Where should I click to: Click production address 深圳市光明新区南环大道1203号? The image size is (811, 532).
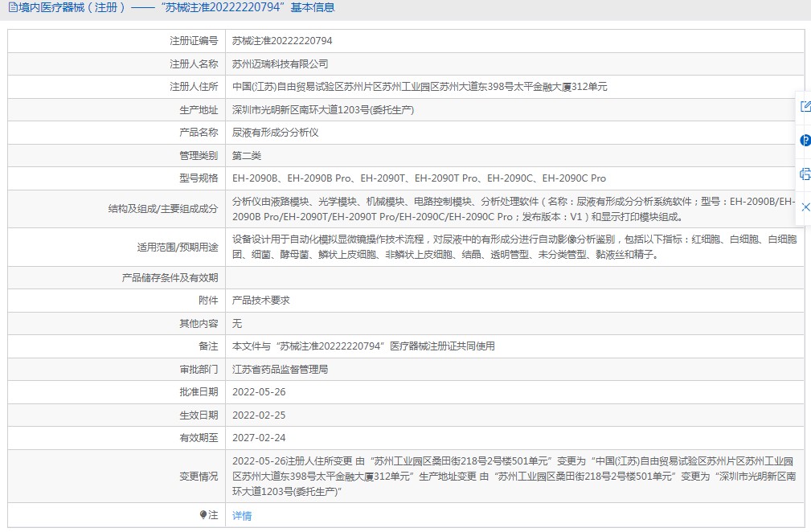click(x=323, y=109)
